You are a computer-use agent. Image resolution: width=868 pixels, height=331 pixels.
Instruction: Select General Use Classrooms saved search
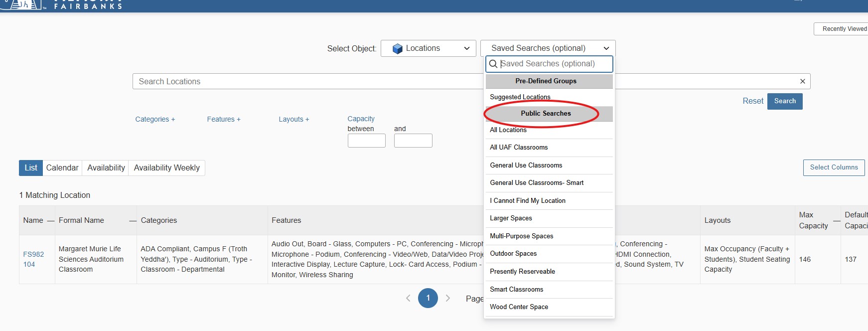(526, 165)
